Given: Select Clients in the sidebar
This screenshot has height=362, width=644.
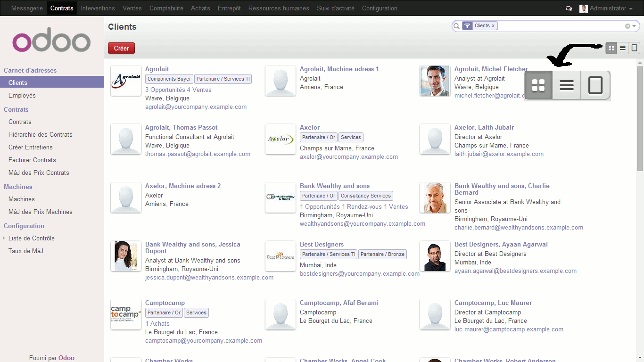Looking at the screenshot, I should click(x=52, y=82).
